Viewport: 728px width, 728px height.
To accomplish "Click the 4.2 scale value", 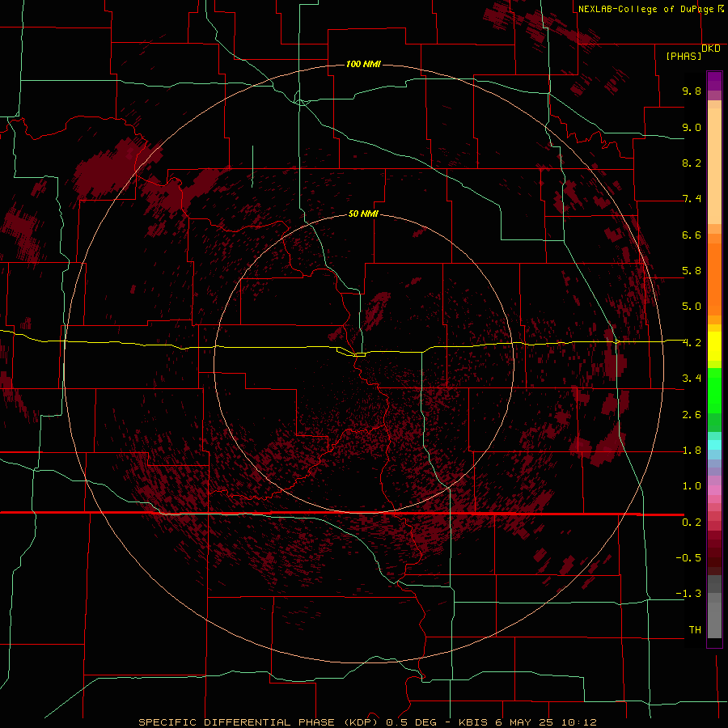I will click(x=692, y=343).
